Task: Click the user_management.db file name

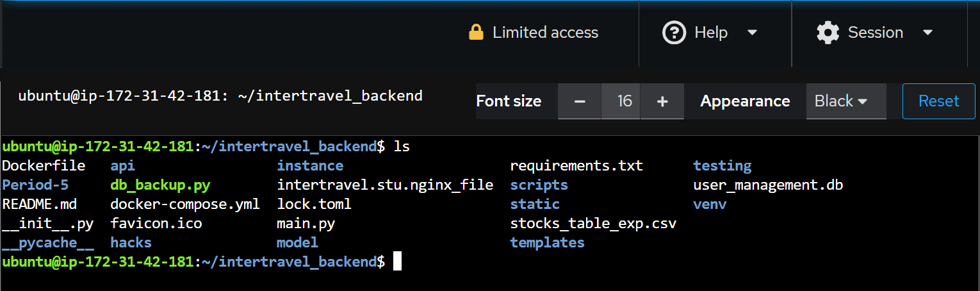Action: (768, 185)
